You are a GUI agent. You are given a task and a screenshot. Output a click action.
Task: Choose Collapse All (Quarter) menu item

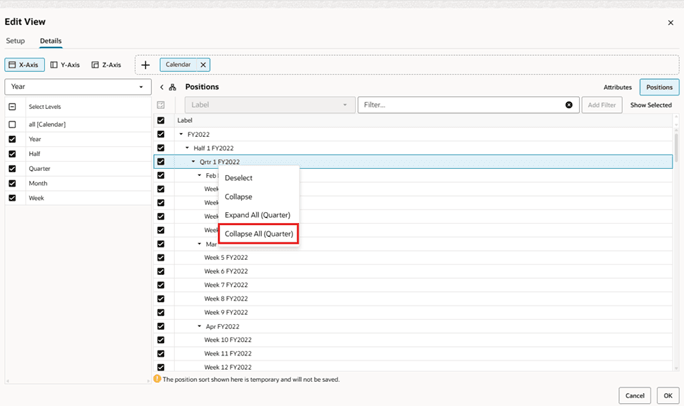tap(259, 234)
